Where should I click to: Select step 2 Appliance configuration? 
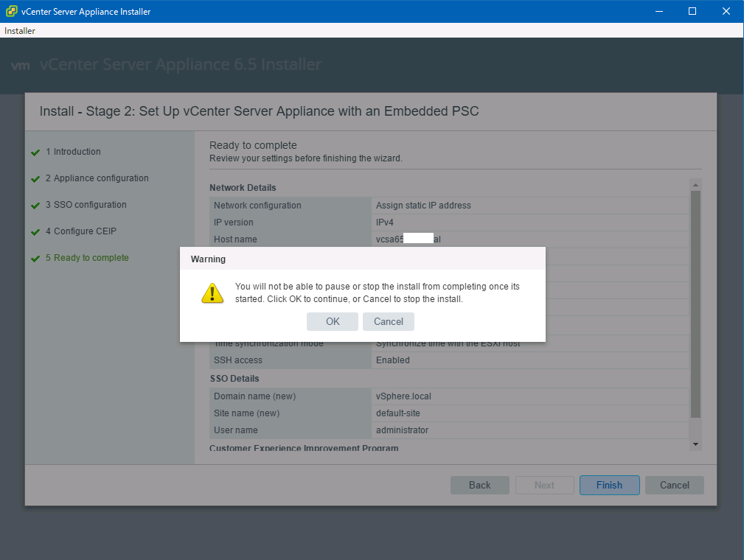pos(97,178)
